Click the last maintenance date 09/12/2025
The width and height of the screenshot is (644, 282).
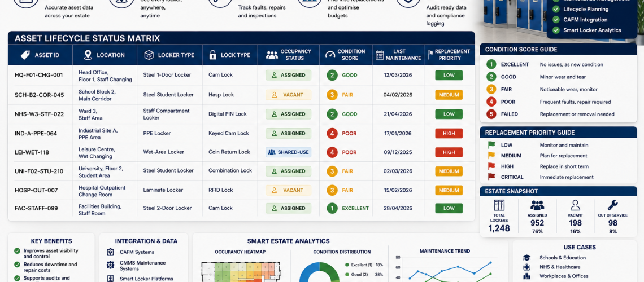click(x=398, y=152)
